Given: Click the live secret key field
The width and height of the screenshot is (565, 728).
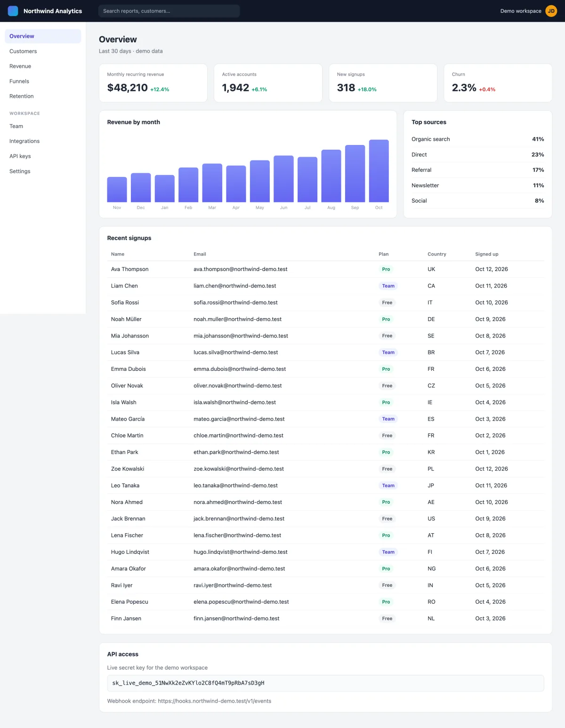Looking at the screenshot, I should pos(325,683).
